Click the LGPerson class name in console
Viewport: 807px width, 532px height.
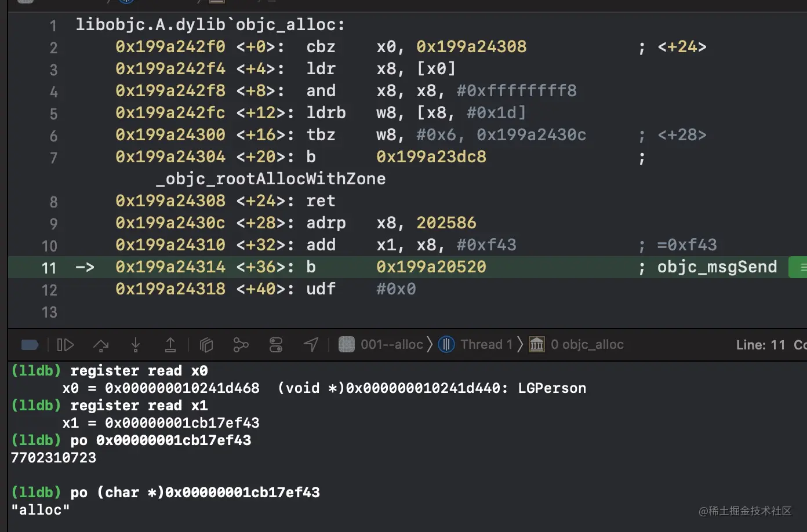[x=552, y=388]
